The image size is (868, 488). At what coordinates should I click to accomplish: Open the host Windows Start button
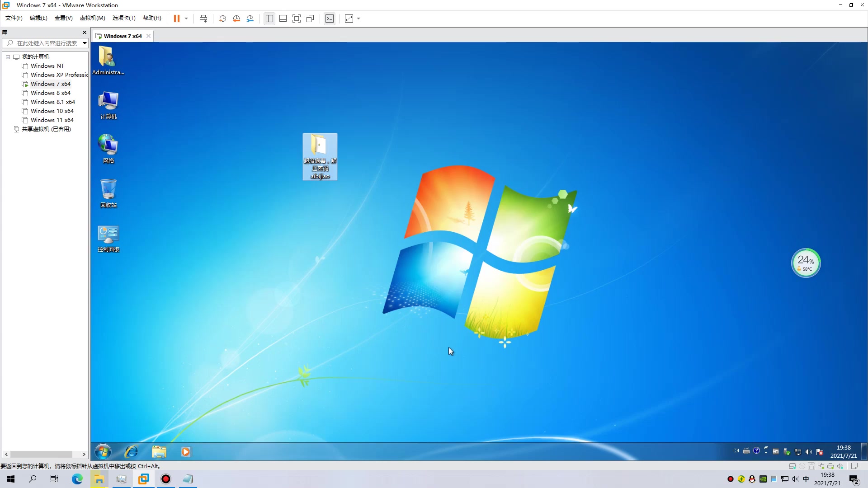pyautogui.click(x=11, y=479)
